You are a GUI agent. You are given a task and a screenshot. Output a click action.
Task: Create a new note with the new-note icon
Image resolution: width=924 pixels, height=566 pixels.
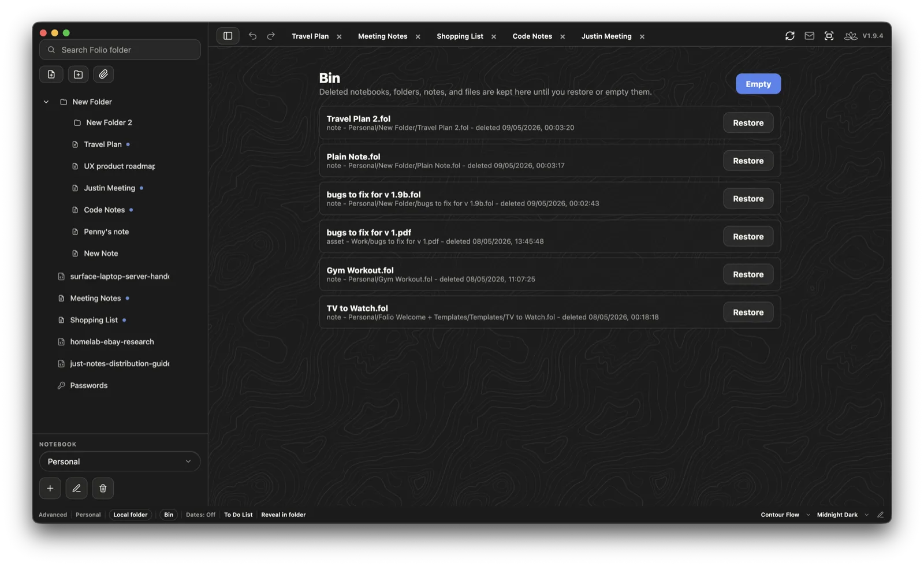tap(51, 74)
